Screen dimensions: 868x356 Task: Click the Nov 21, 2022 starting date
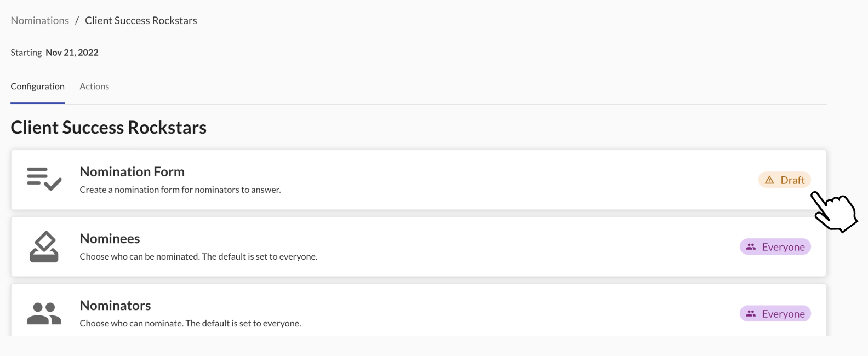click(x=72, y=53)
